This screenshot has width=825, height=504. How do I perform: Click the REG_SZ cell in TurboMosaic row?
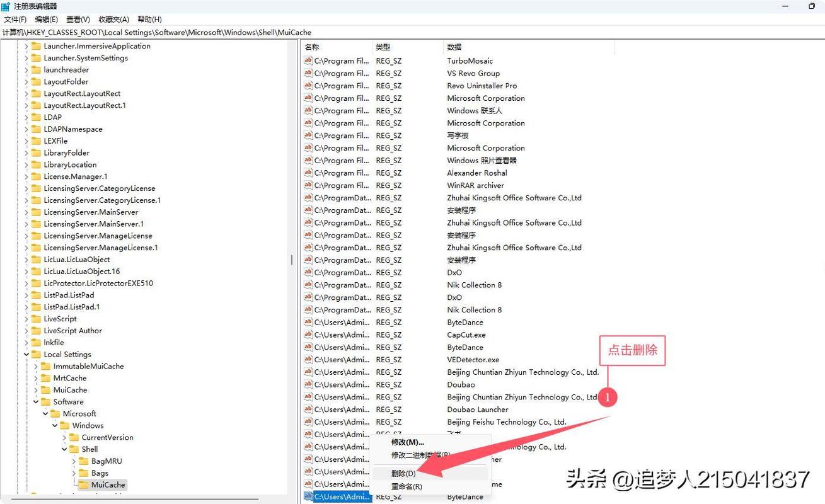[x=389, y=61]
